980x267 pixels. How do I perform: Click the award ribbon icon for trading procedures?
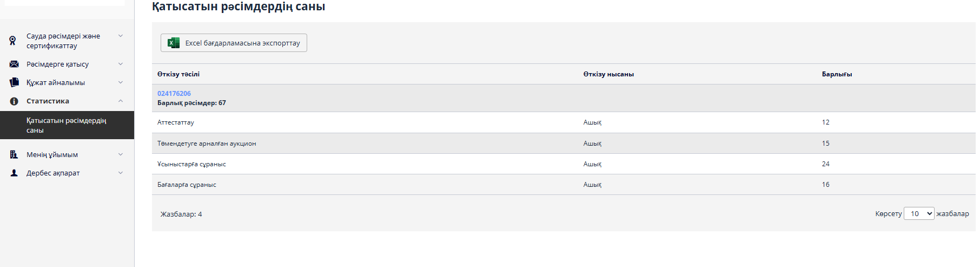[12, 41]
